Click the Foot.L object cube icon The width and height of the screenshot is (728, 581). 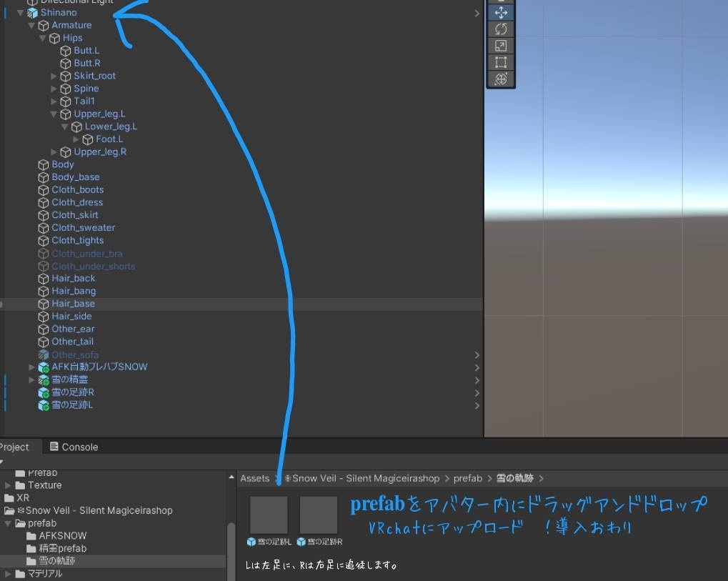[88, 139]
